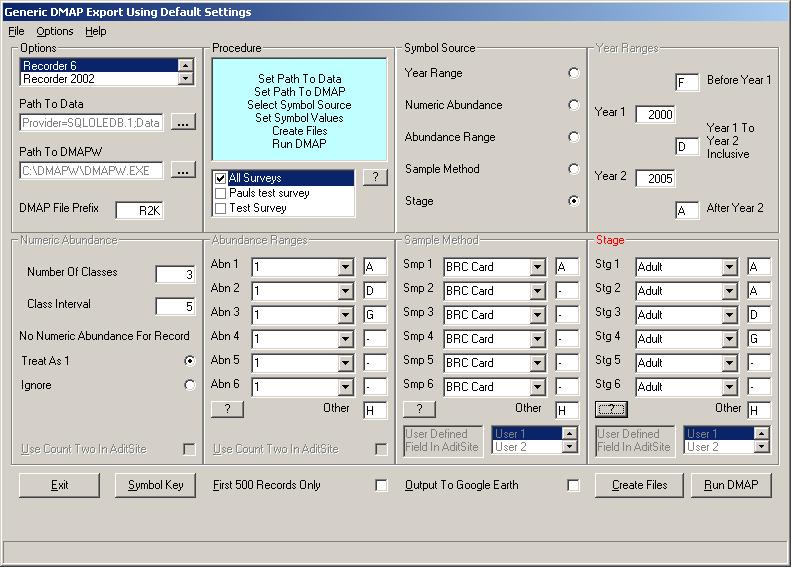
Task: Enable First 500 Records Only
Action: point(381,485)
